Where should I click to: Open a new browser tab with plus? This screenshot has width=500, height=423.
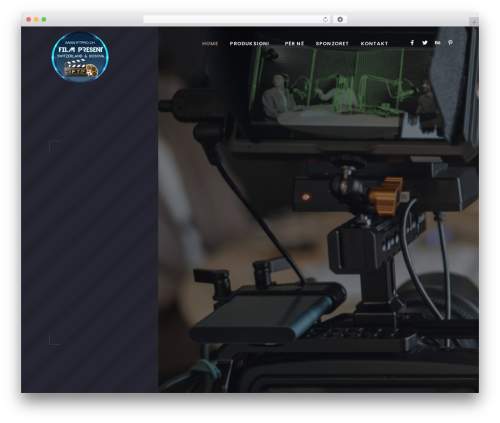[x=474, y=22]
